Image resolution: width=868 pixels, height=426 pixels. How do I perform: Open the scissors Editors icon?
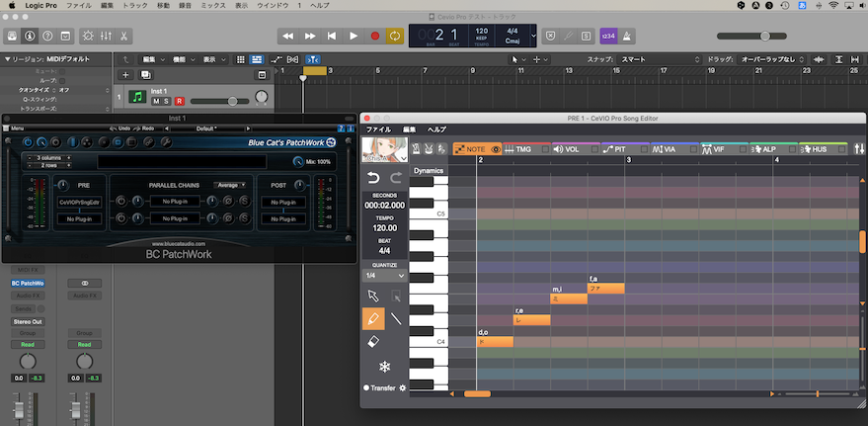point(123,36)
